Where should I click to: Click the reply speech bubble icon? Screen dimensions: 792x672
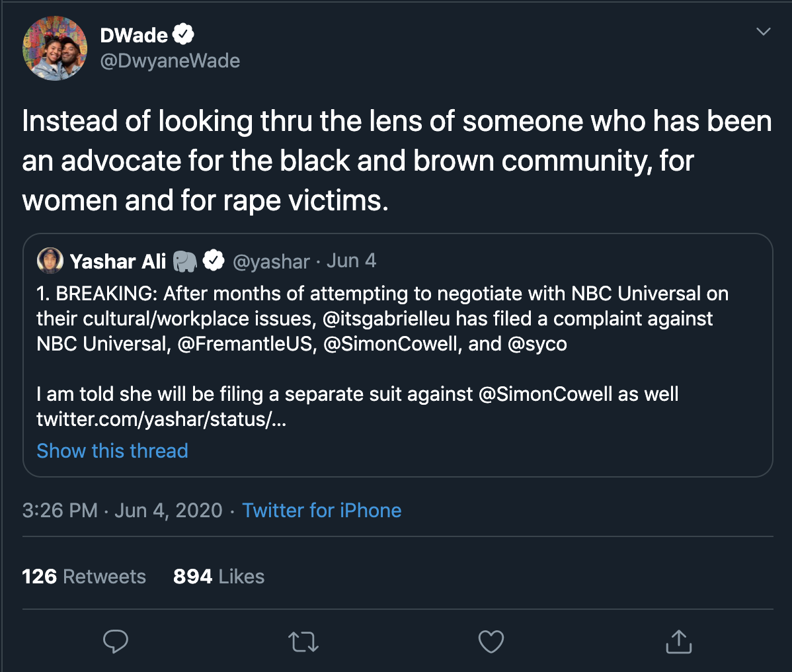(116, 641)
